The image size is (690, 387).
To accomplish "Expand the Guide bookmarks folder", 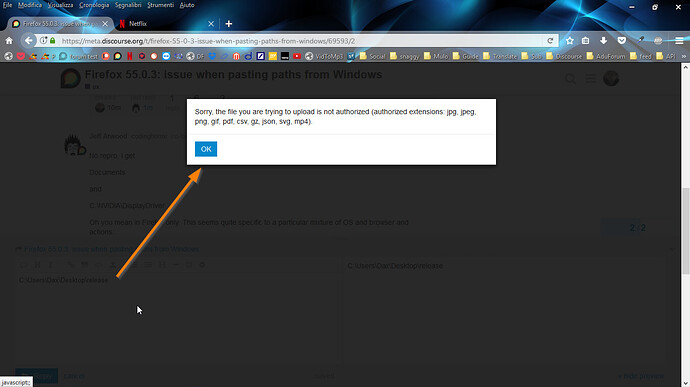I will (x=466, y=56).
